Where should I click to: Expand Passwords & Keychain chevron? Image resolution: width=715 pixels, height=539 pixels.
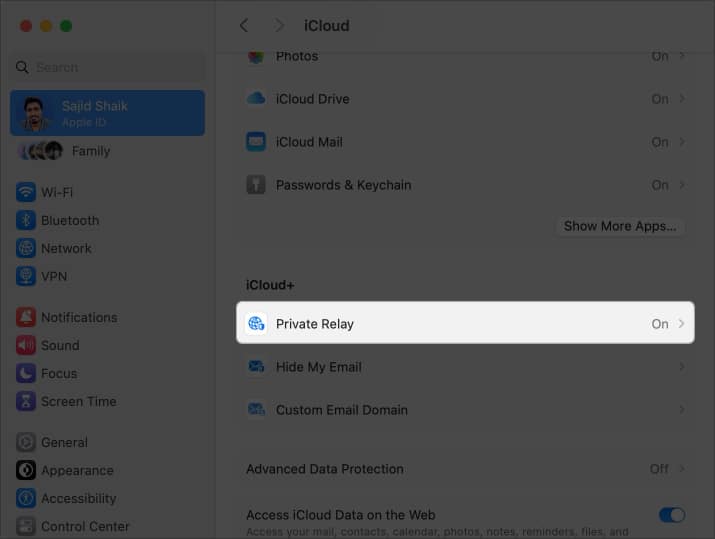coord(682,185)
